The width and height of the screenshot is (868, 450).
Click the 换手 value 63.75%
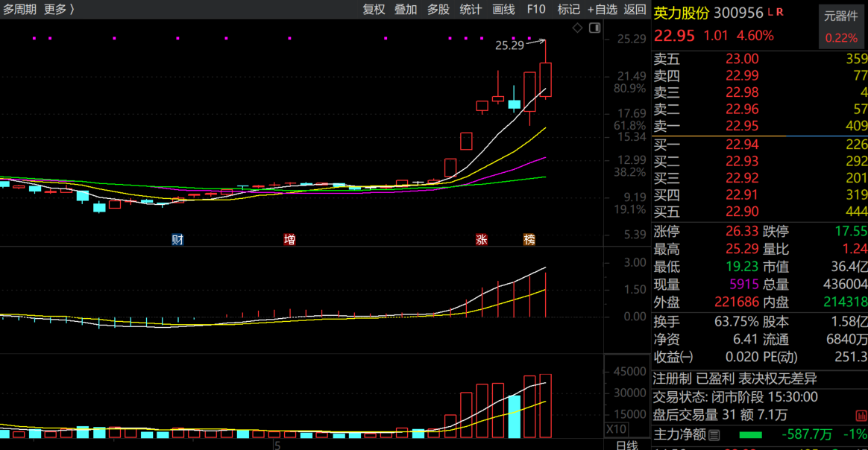pos(736,322)
